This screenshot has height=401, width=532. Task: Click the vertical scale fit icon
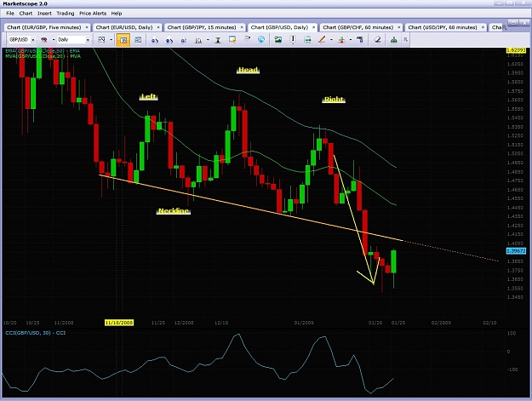pos(218,40)
